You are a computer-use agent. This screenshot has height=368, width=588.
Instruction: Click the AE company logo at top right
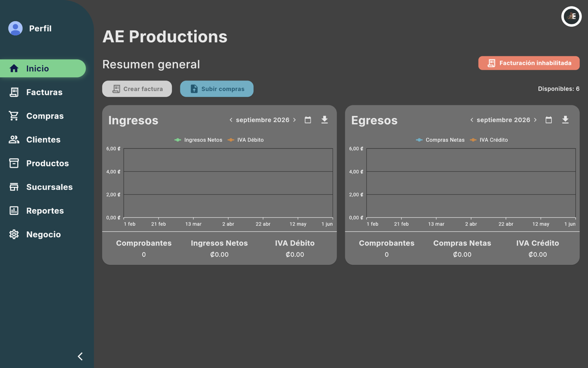[571, 17]
